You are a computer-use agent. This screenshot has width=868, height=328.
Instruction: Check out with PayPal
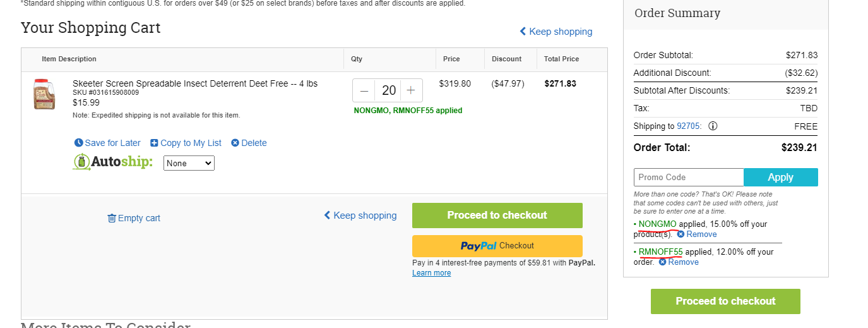tap(497, 246)
